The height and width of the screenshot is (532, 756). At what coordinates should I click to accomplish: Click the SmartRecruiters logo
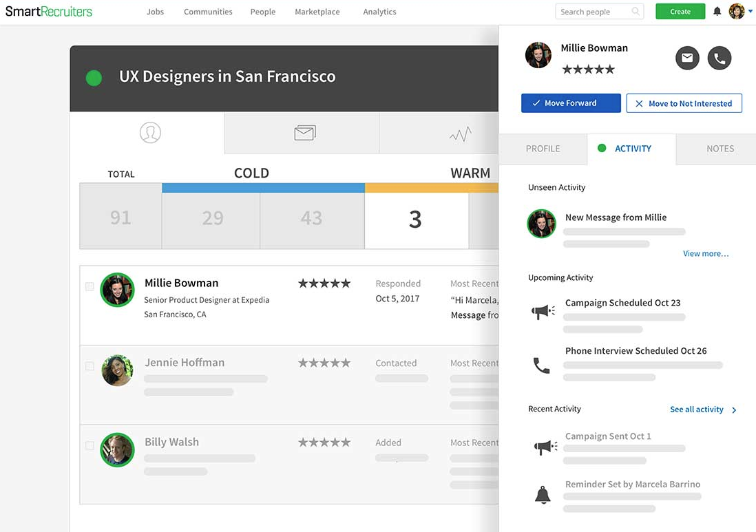click(49, 11)
